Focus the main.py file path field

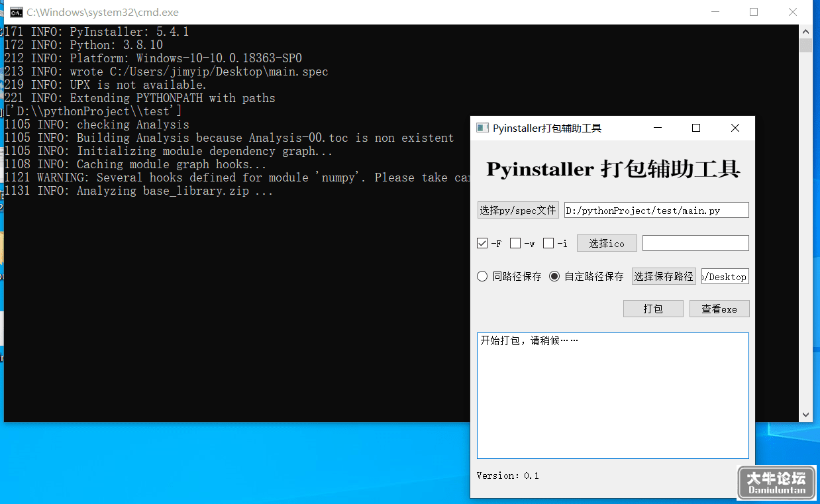tap(656, 210)
